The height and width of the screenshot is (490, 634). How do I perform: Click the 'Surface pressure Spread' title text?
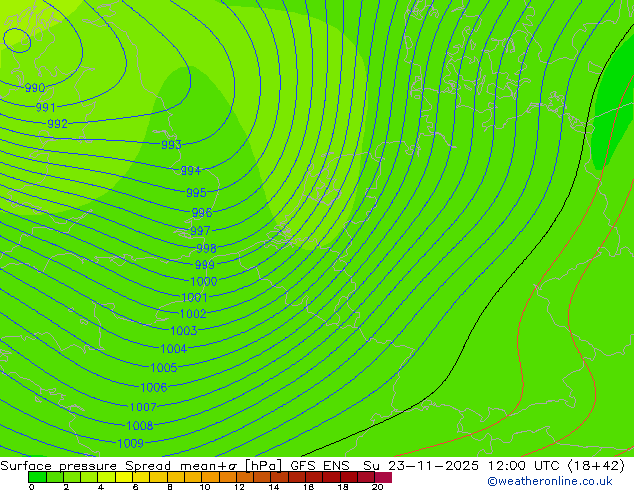click(85, 466)
